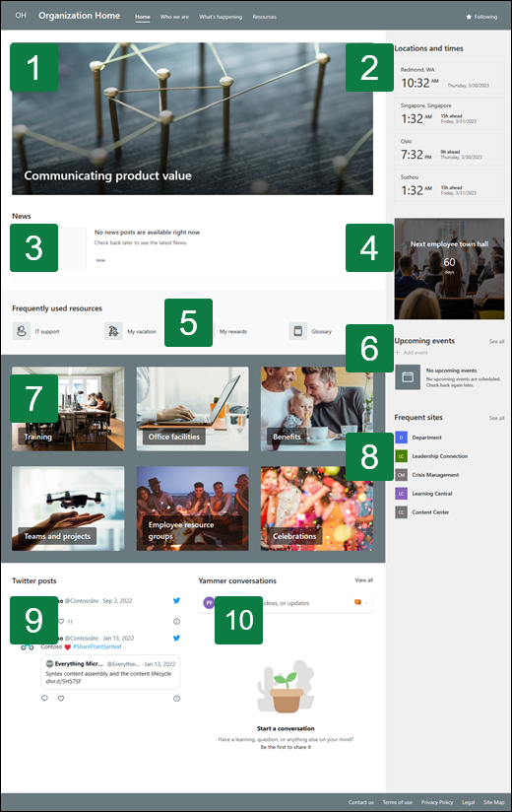This screenshot has width=512, height=812.
Task: Open the Celebrations tile
Action: click(x=316, y=508)
